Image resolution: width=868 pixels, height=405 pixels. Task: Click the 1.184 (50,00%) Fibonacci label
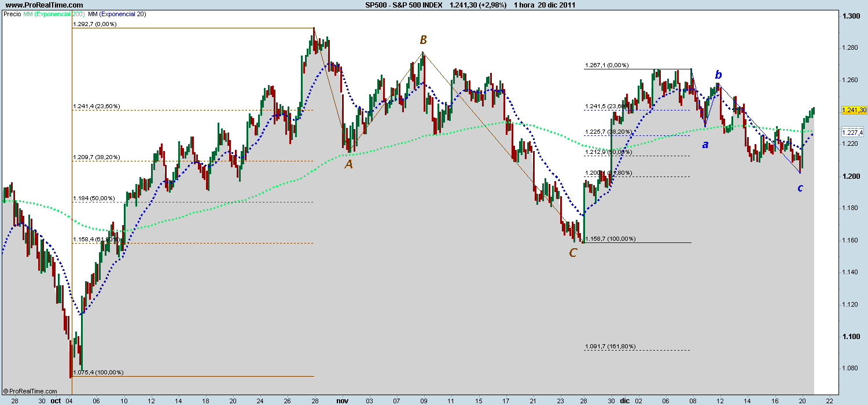[94, 198]
